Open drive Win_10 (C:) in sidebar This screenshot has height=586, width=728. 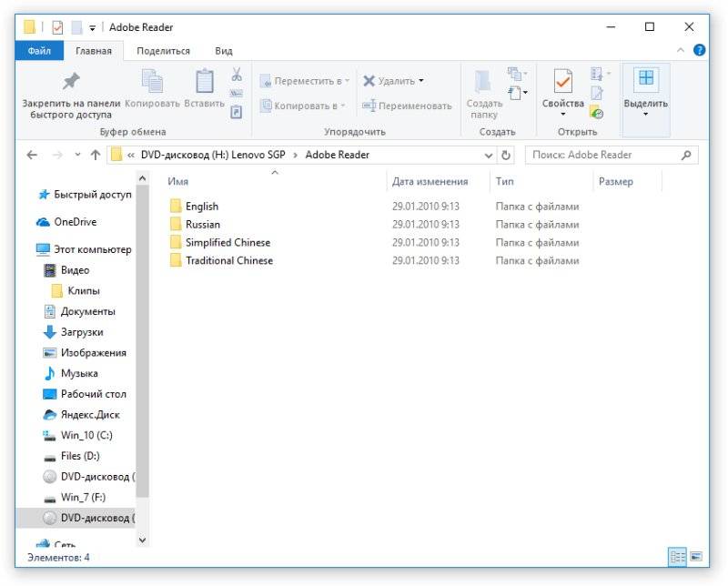[x=78, y=435]
